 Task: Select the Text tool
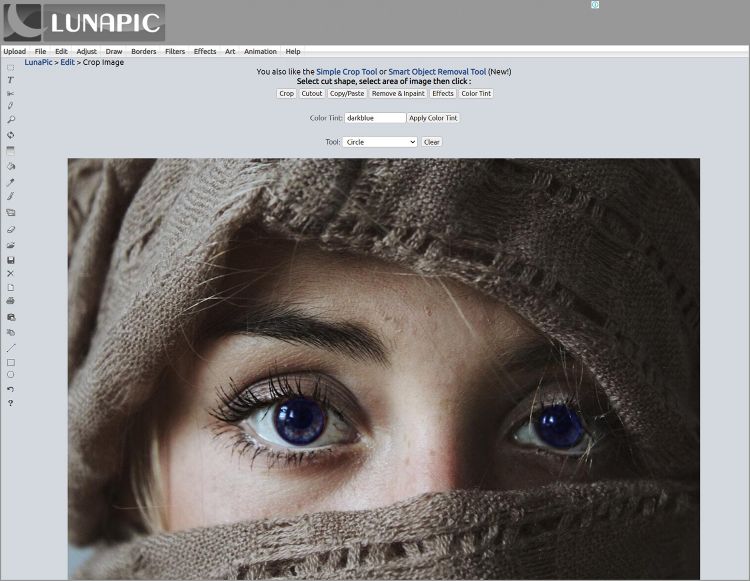[11, 80]
